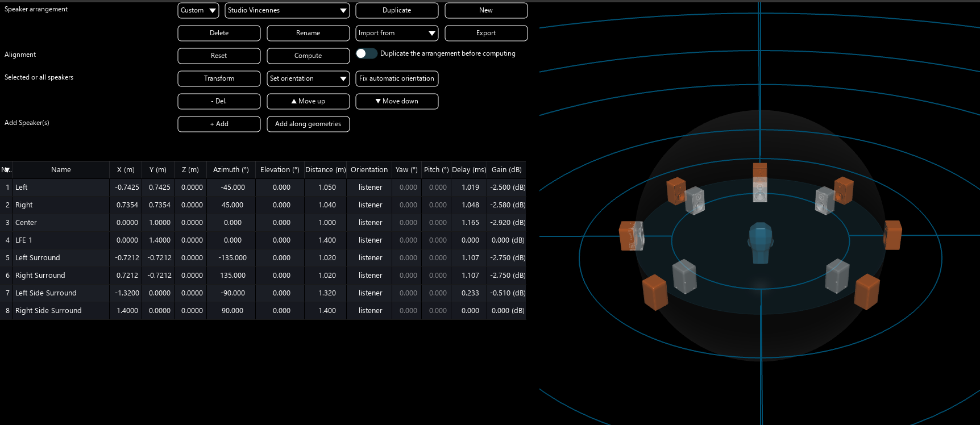
Task: Expand the Studio Vincennes arrangement dropdown
Action: click(x=287, y=10)
